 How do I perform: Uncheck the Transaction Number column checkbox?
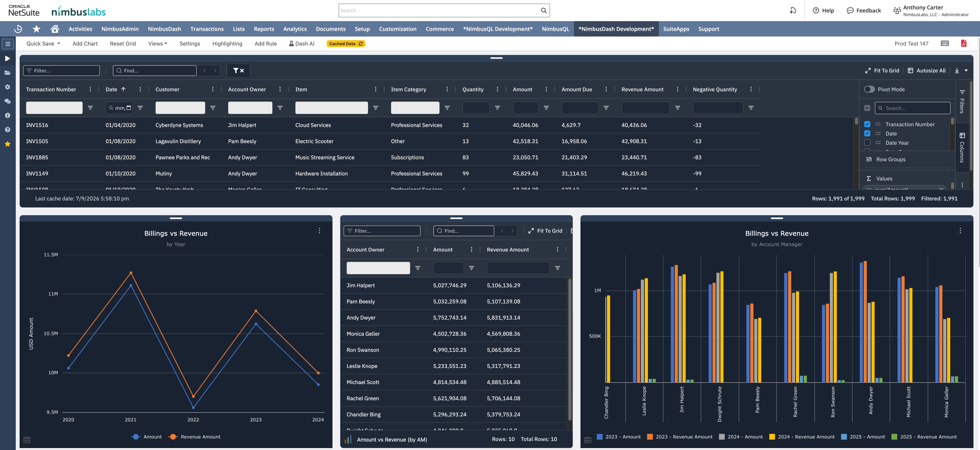[x=867, y=124]
